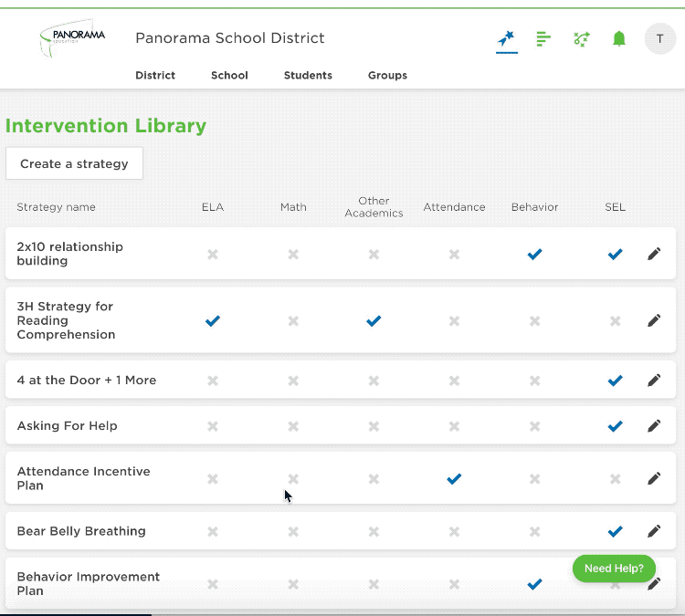Viewport: 685px width, 616px height.
Task: Click the green bar chart reports icon
Action: pos(543,39)
